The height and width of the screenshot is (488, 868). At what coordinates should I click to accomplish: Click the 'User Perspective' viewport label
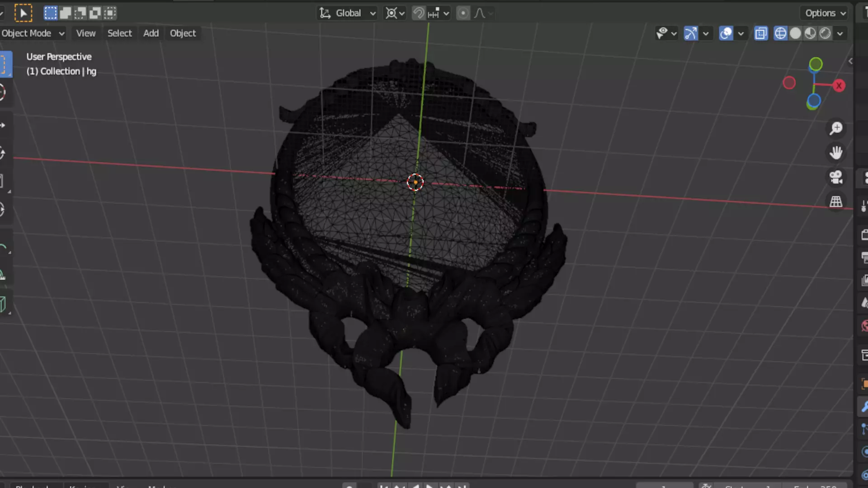(x=59, y=56)
